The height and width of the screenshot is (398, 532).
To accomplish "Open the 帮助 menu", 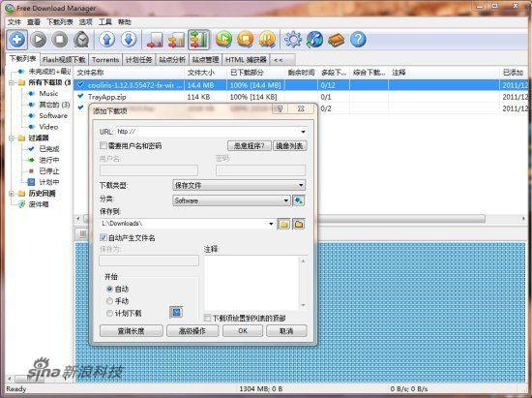I will (x=124, y=22).
